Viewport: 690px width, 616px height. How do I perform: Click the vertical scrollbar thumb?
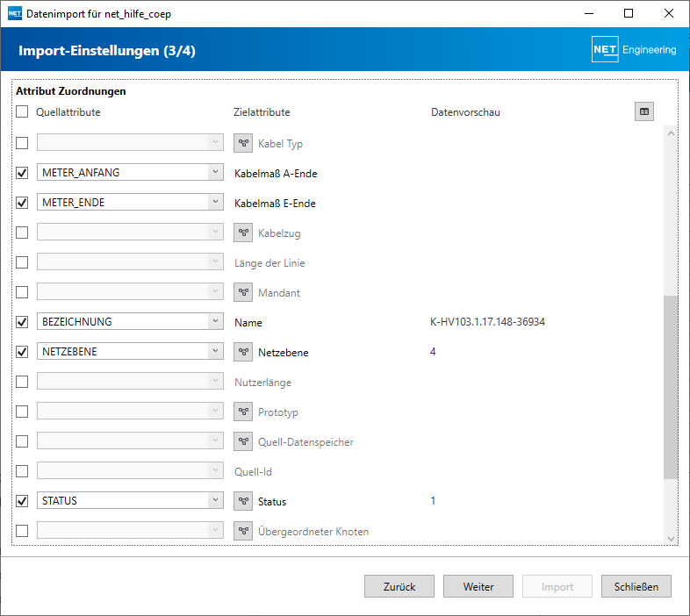(671, 387)
